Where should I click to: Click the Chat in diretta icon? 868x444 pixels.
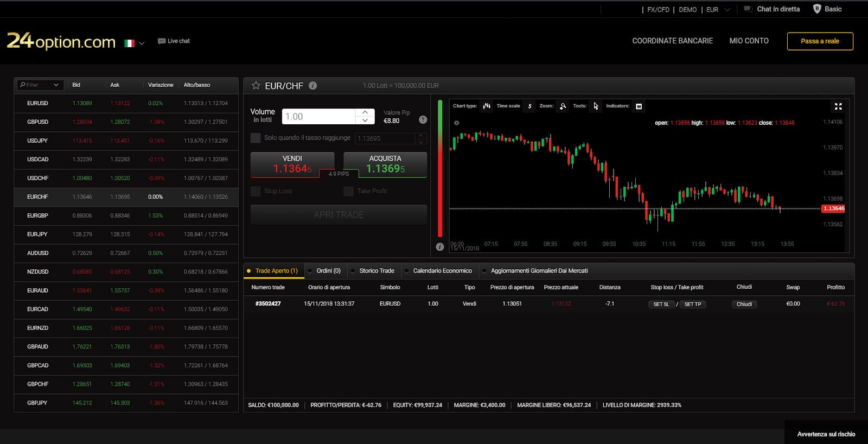(x=748, y=9)
